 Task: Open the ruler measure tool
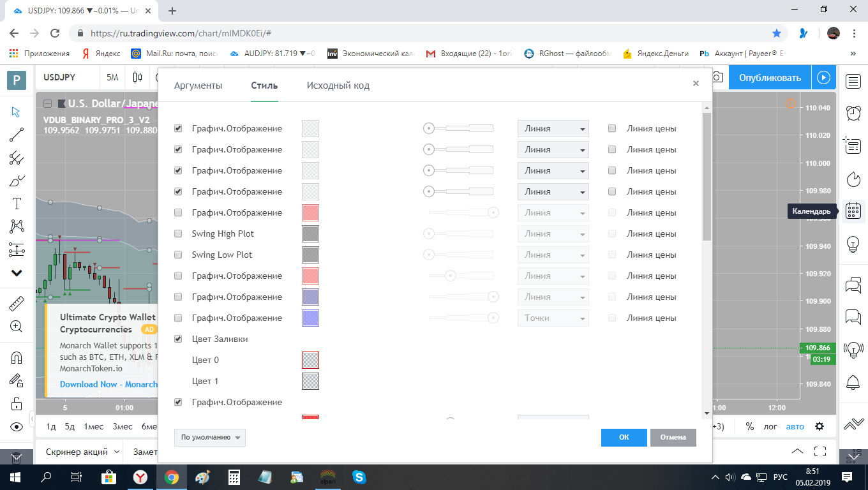click(x=17, y=303)
